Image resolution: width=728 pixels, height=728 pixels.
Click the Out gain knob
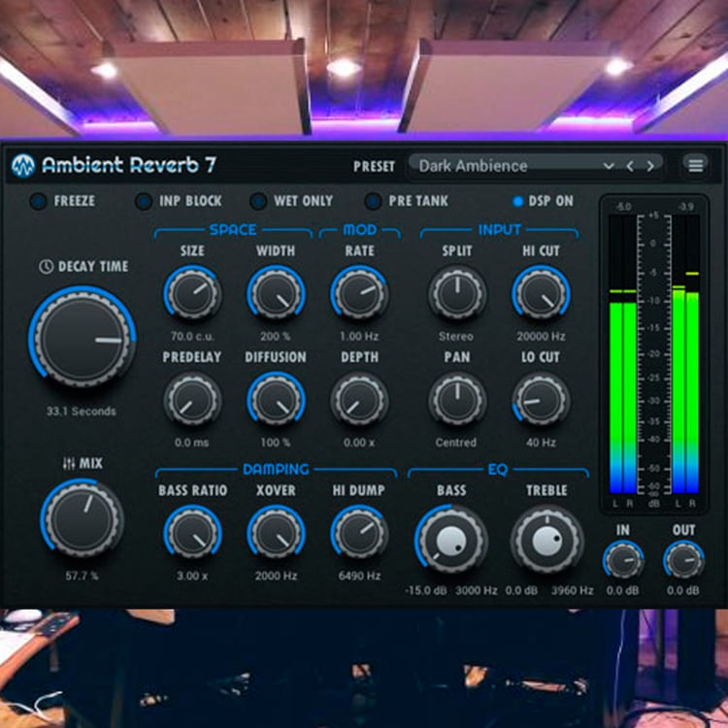(683, 560)
